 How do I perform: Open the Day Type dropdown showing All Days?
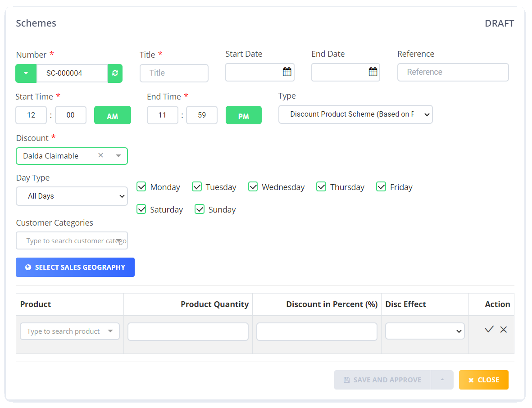(72, 196)
